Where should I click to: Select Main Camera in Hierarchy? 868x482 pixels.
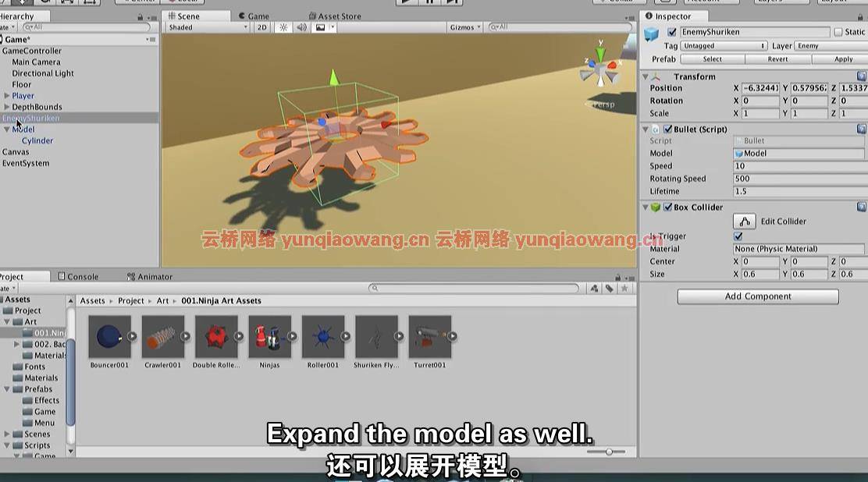pyautogui.click(x=36, y=62)
